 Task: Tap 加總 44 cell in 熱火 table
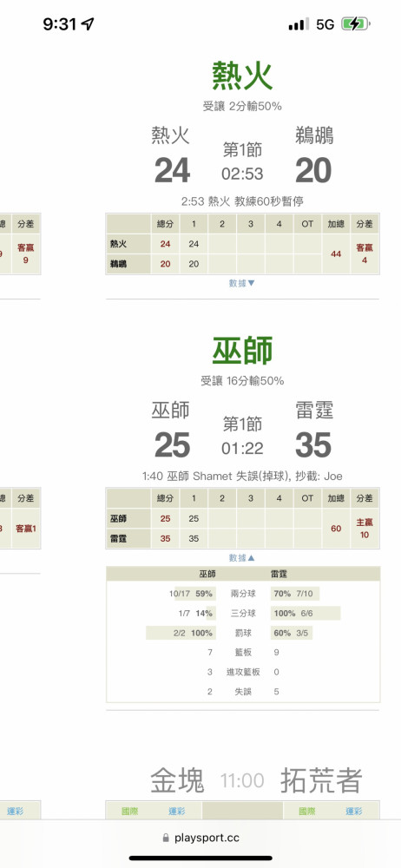tap(336, 253)
